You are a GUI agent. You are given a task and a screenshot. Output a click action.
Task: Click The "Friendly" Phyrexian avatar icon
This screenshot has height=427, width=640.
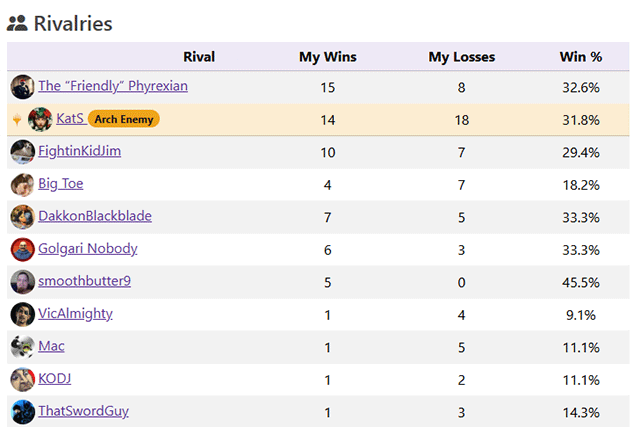[x=22, y=87]
